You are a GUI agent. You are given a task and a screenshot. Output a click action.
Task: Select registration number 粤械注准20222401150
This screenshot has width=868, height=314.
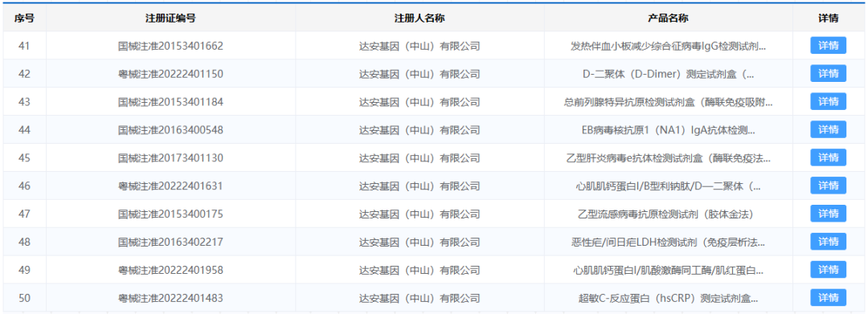170,74
